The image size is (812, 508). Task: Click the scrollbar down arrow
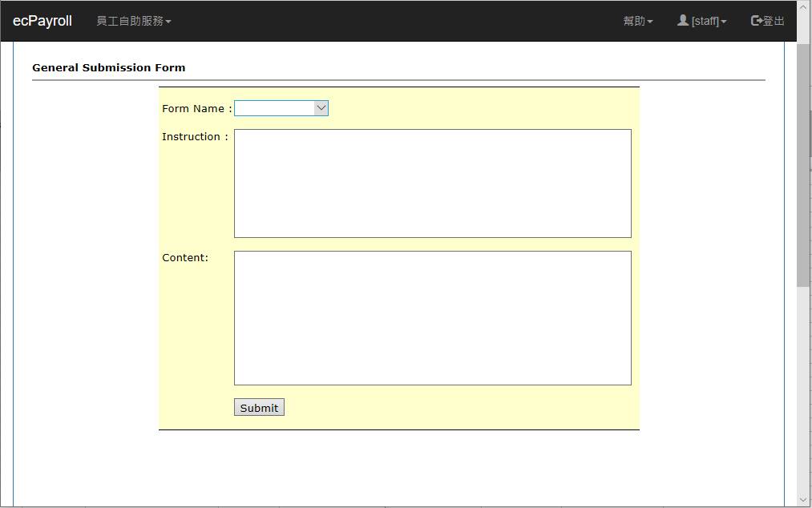click(803, 500)
